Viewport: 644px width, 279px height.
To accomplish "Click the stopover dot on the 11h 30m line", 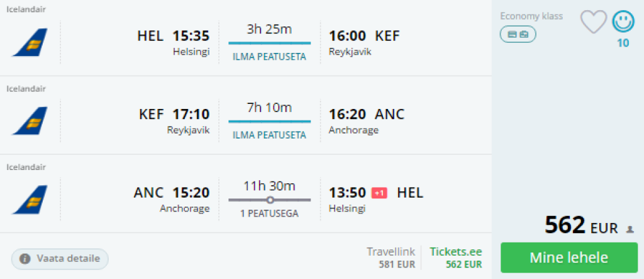I will pos(270,200).
